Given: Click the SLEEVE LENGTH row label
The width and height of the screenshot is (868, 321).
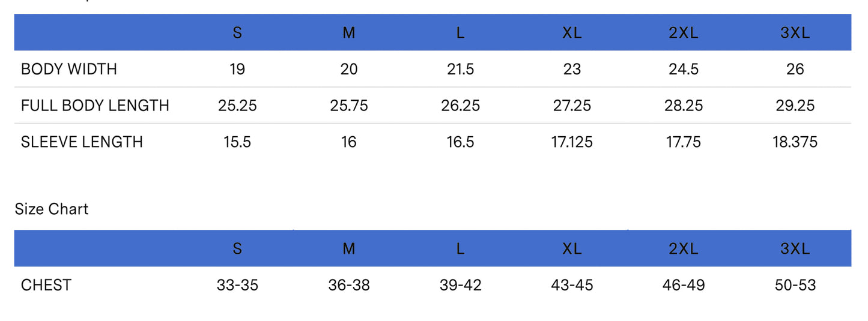Looking at the screenshot, I should coord(82,142).
